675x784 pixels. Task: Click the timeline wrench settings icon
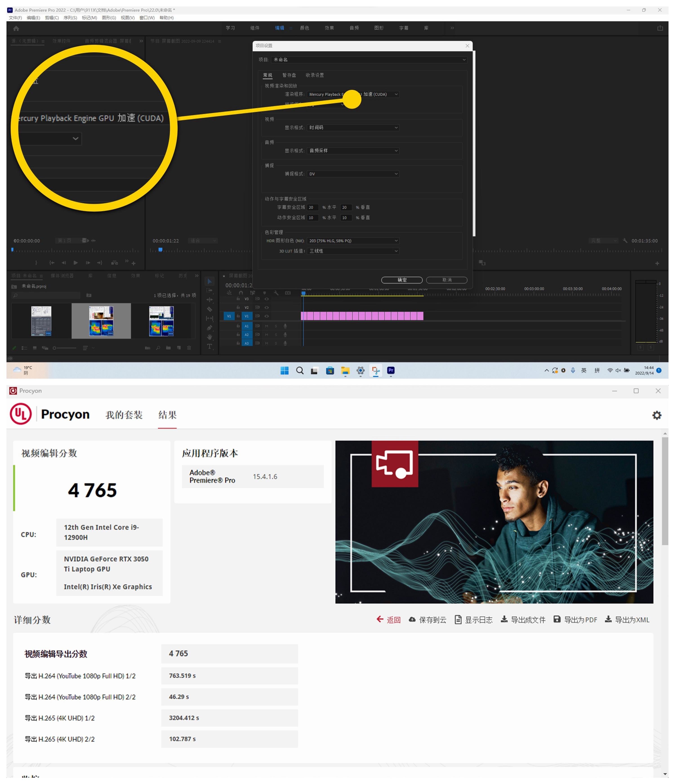coord(276,293)
